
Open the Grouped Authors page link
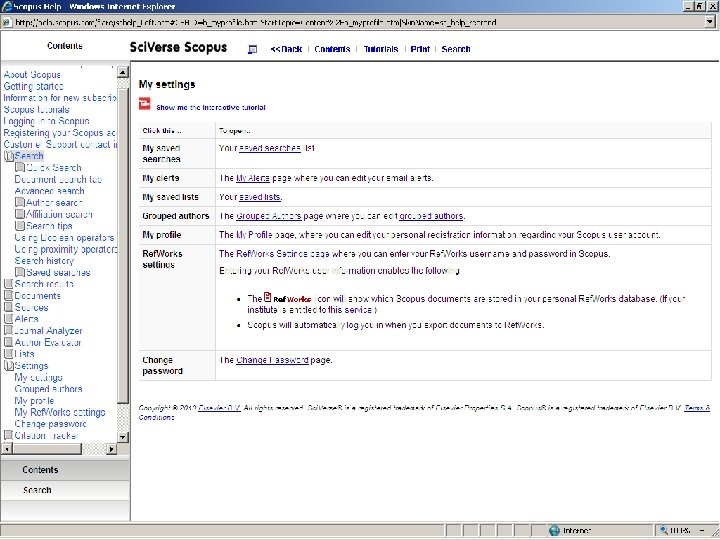269,216
